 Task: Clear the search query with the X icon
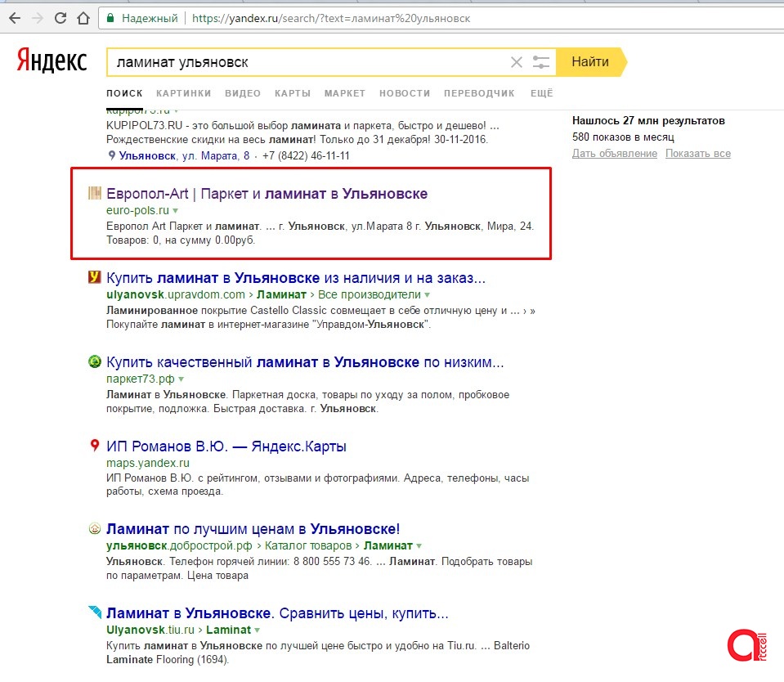[x=517, y=62]
